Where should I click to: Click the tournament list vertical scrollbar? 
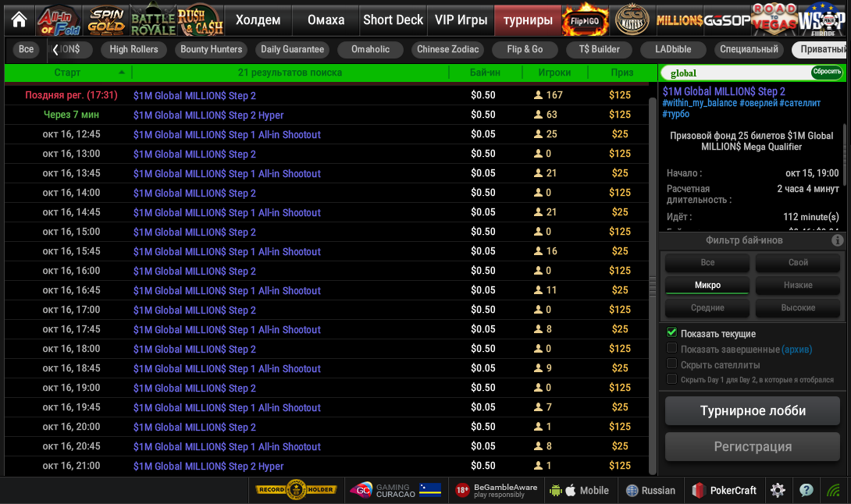(653, 286)
